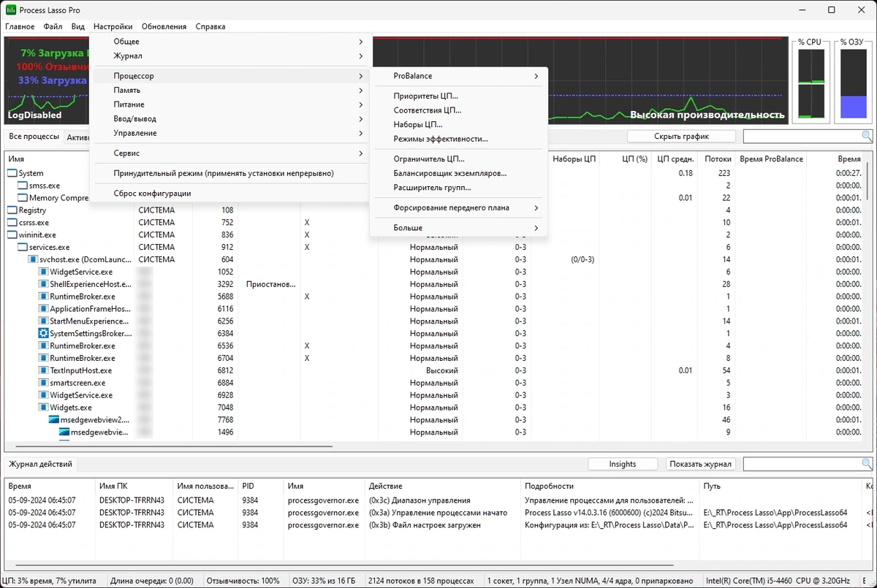877x588 pixels.
Task: Expand the Ввод/вывод submenu
Action: (x=231, y=119)
